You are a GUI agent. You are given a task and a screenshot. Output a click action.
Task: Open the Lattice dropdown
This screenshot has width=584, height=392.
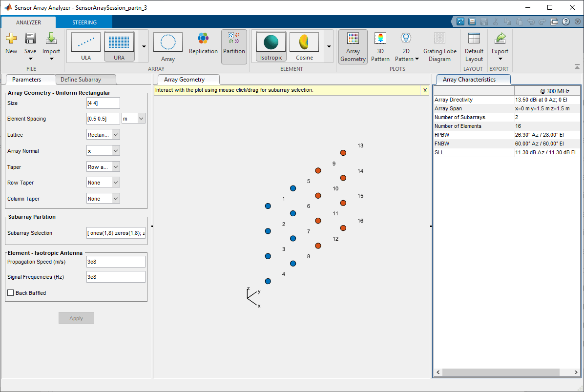click(x=116, y=135)
